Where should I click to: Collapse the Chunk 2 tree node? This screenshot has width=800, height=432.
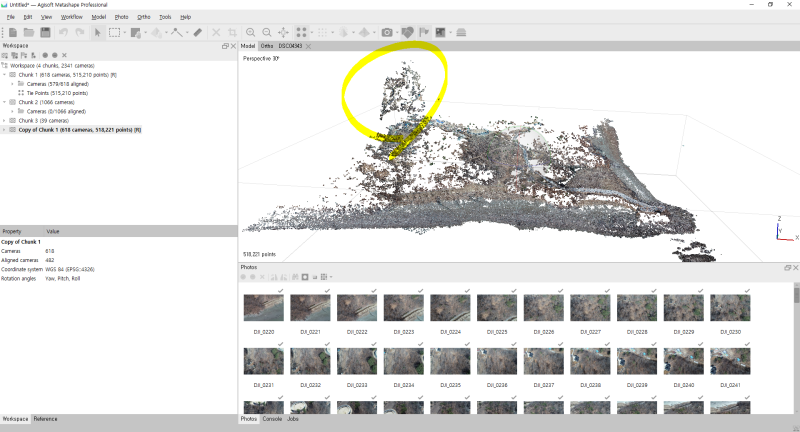[5, 102]
